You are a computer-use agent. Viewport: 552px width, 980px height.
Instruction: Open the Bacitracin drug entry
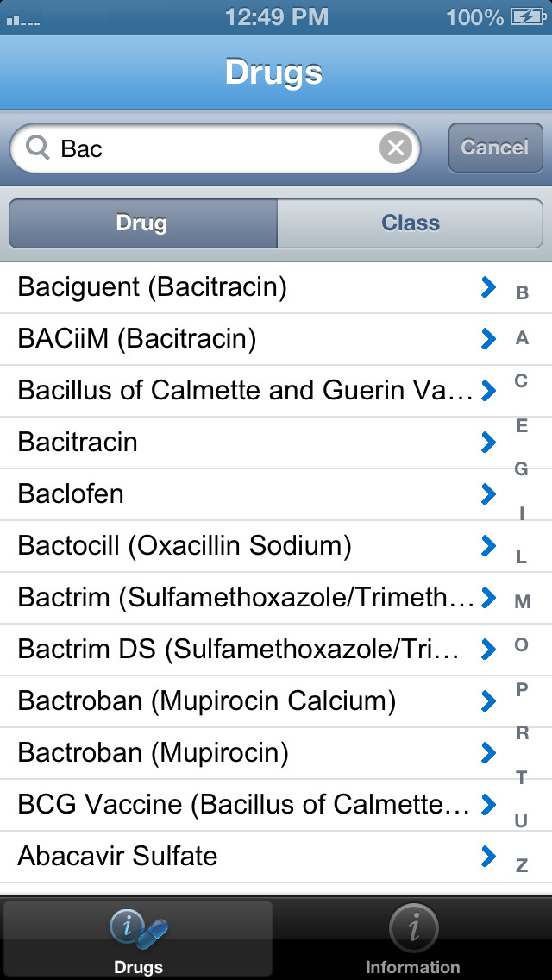point(241,443)
